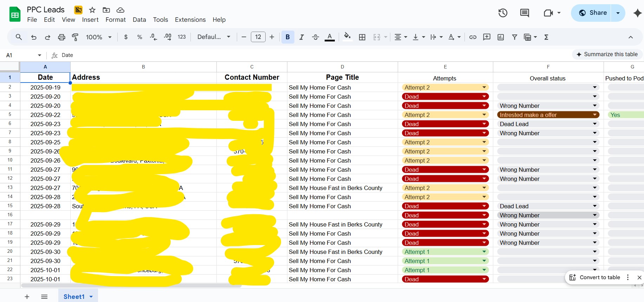Click the insert link icon
Screen dimensions: 644x302
pyautogui.click(x=473, y=37)
